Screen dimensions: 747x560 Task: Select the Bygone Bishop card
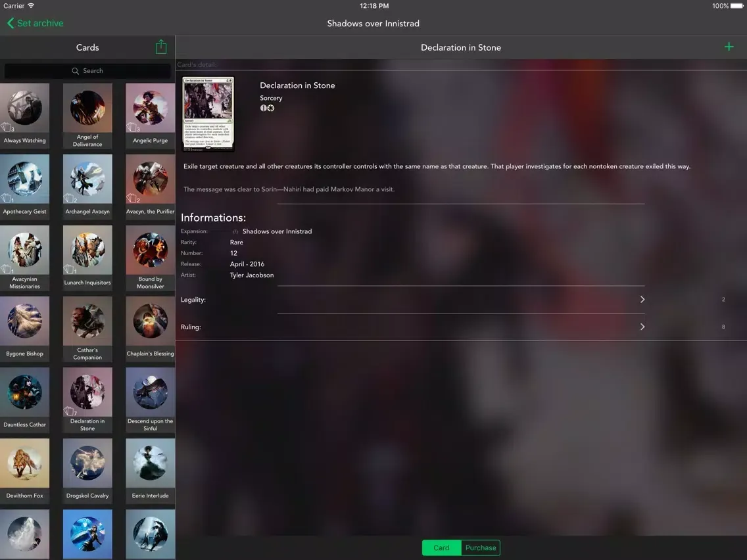pos(25,329)
